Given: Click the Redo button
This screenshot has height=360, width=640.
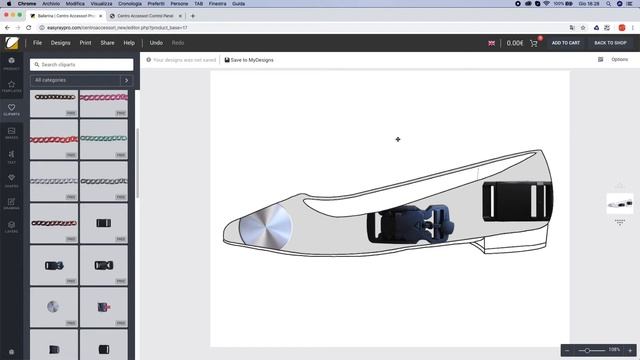Looking at the screenshot, I should click(178, 43).
